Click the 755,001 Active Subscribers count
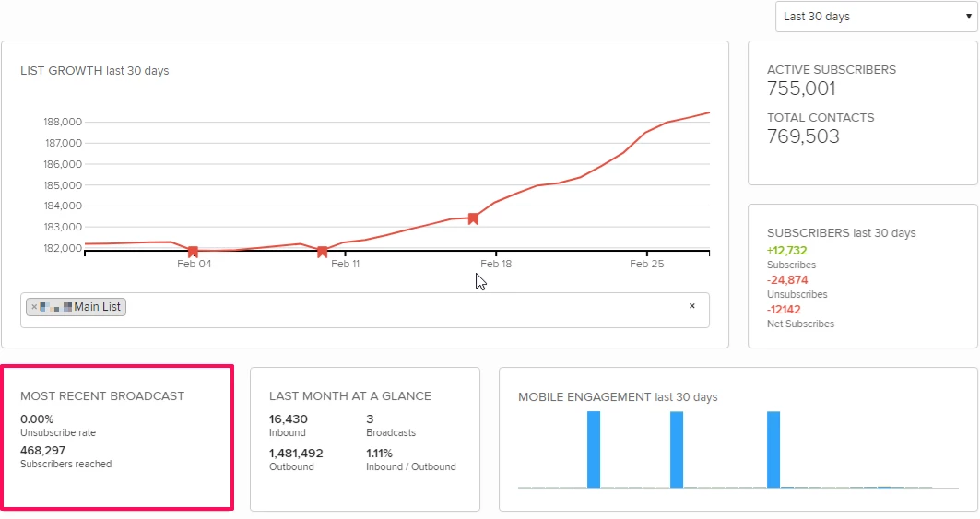This screenshot has width=980, height=519. click(801, 88)
